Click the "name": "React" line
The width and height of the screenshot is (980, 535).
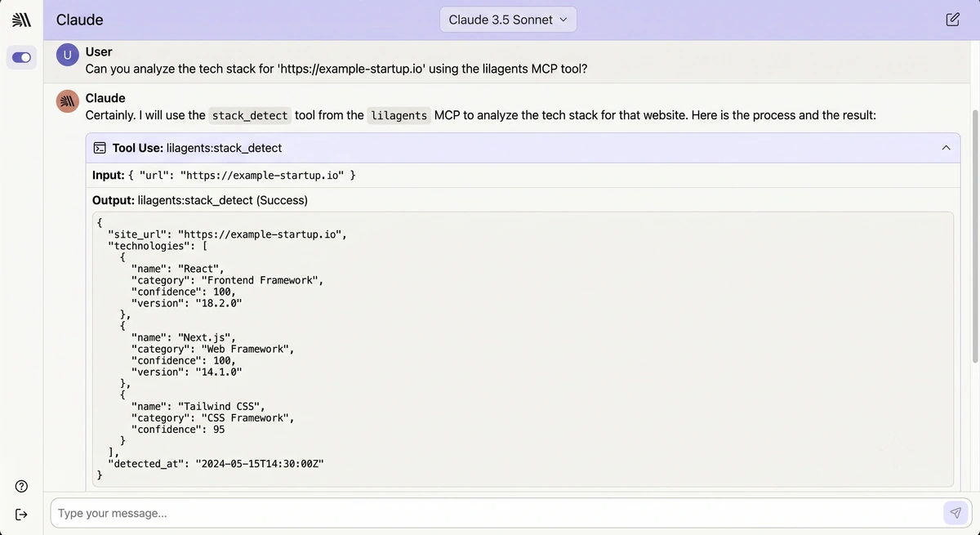[177, 269]
